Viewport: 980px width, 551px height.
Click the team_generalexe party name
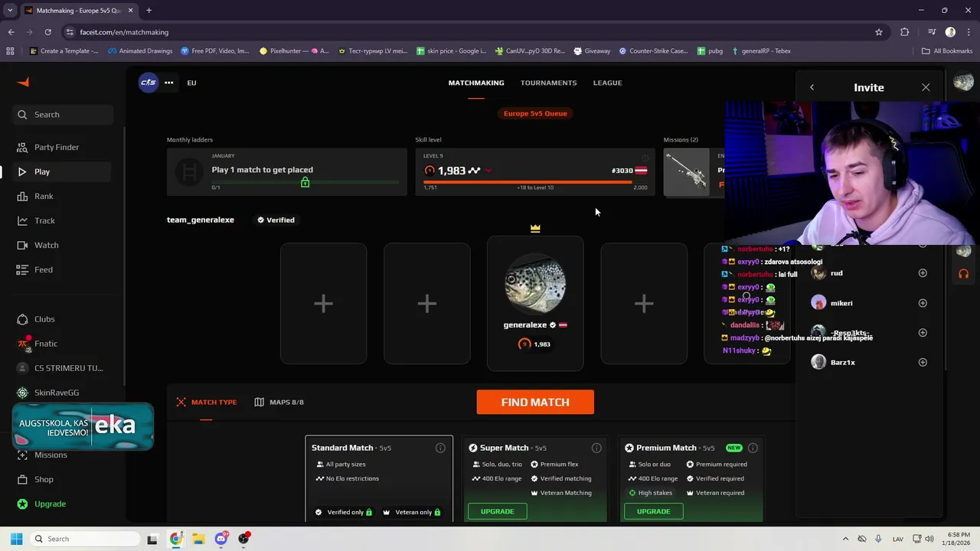201,220
